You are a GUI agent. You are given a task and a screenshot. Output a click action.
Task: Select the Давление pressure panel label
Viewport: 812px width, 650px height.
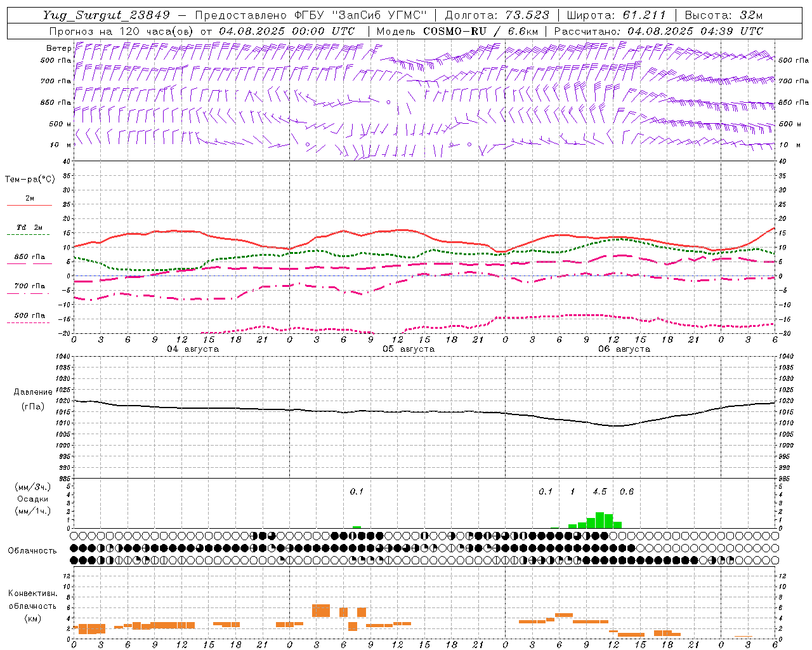click(33, 392)
